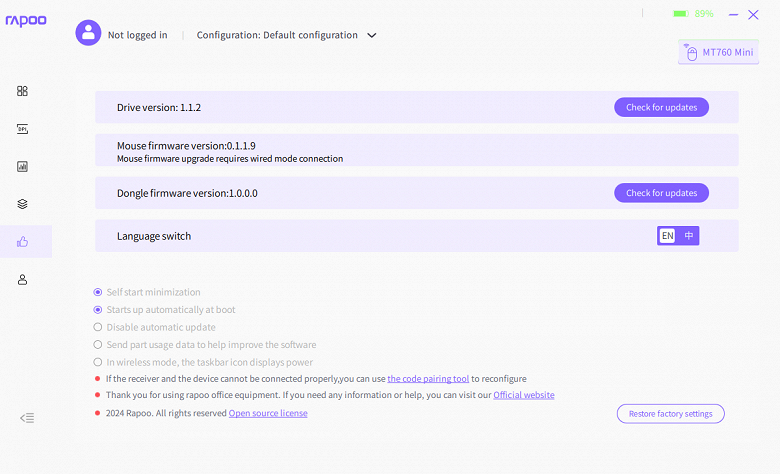
Task: Open the Official website link
Action: point(523,395)
